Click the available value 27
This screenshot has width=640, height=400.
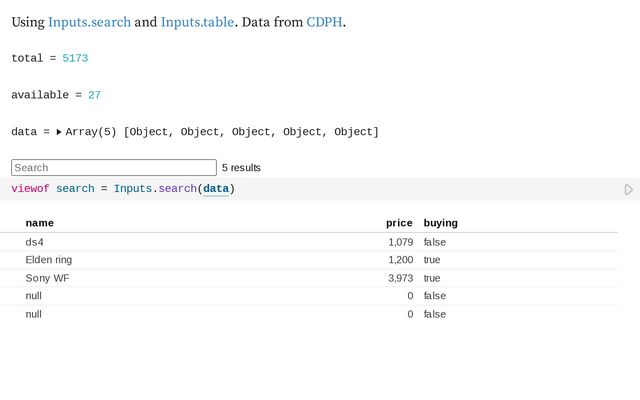pyautogui.click(x=94, y=95)
